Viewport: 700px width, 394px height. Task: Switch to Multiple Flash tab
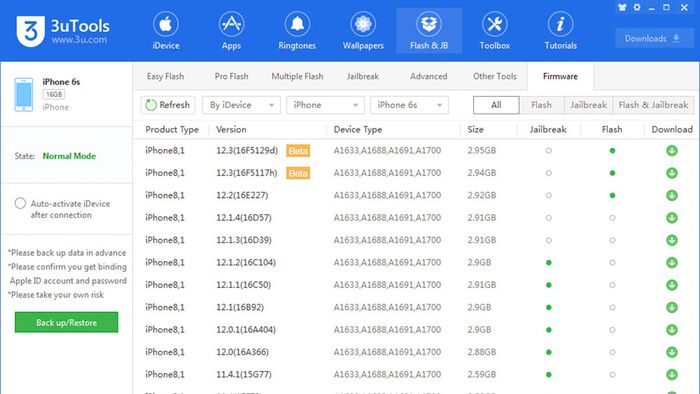pos(297,76)
